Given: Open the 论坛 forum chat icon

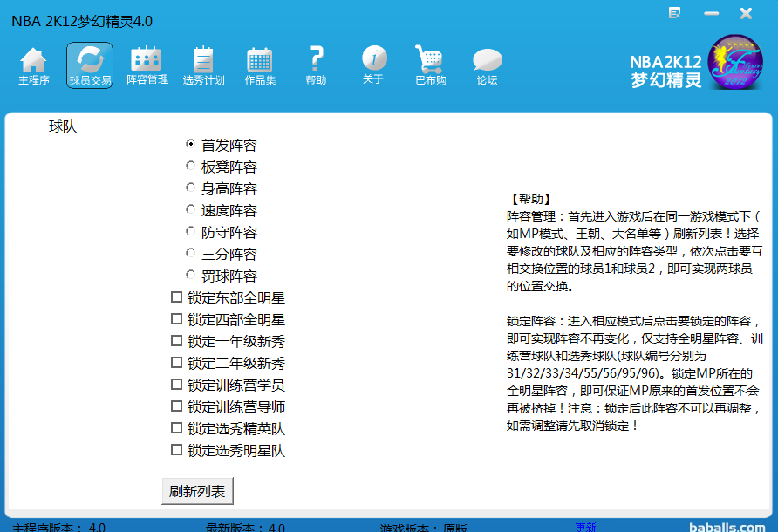Looking at the screenshot, I should point(487,65).
